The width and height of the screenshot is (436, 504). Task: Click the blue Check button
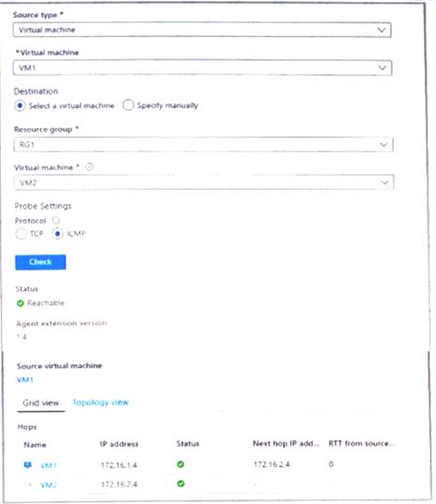pyautogui.click(x=40, y=262)
